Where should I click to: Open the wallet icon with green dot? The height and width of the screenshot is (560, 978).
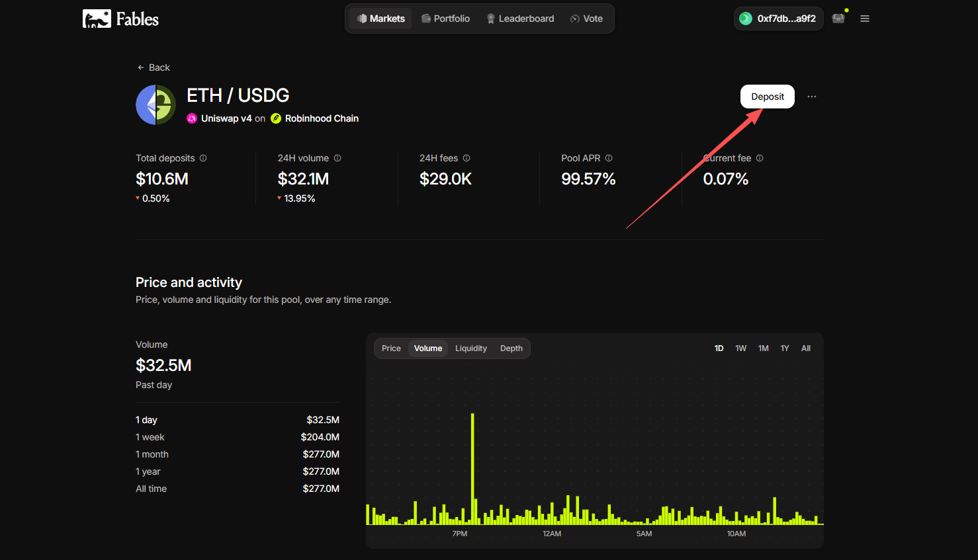click(839, 18)
